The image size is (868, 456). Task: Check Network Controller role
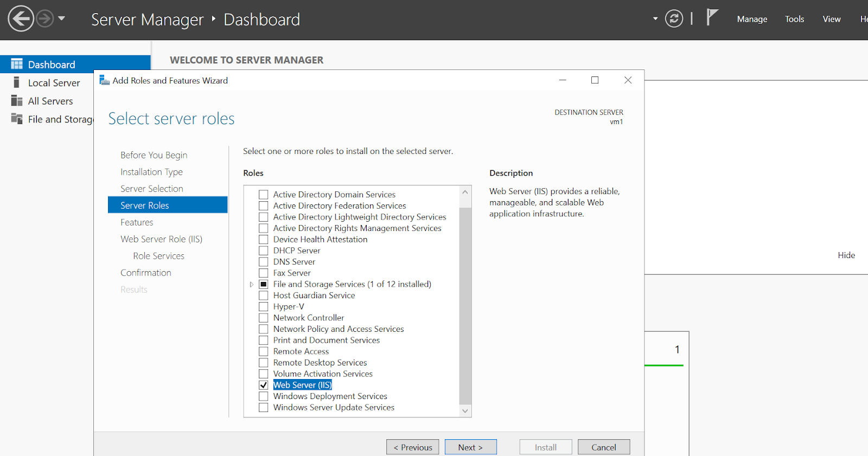[264, 318]
